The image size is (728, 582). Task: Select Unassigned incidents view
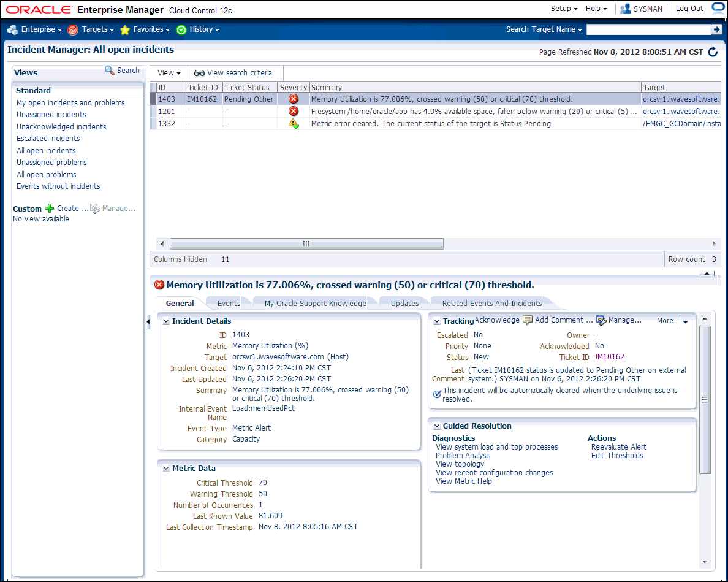click(x=51, y=114)
